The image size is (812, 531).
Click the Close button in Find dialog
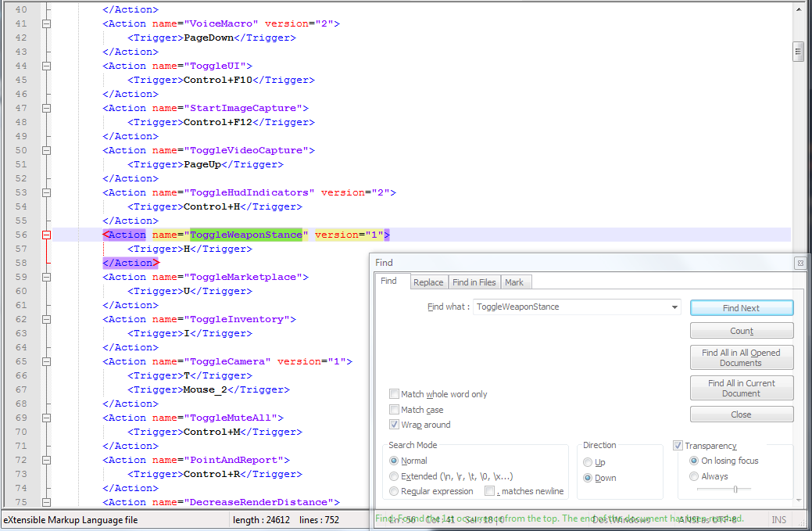click(742, 414)
